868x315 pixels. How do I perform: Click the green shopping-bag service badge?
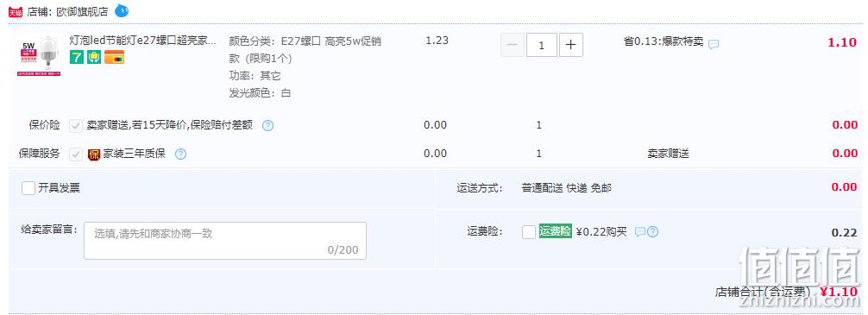(x=94, y=57)
